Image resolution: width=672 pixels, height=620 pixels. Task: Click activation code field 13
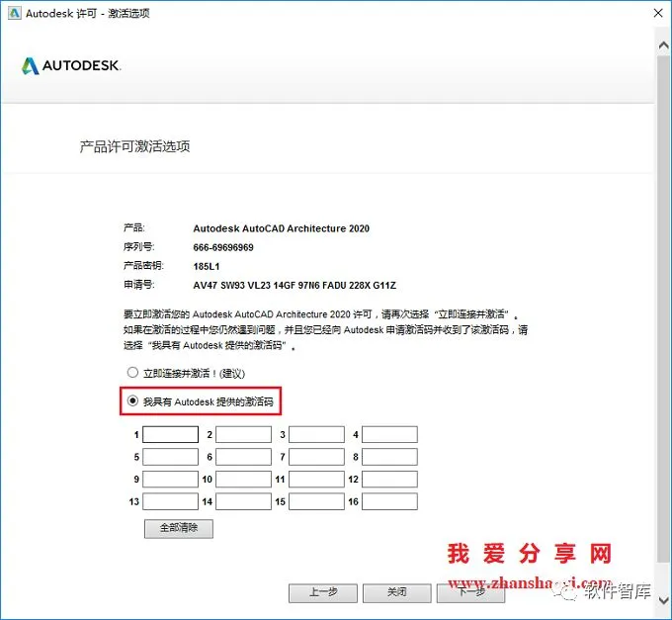[x=171, y=501]
